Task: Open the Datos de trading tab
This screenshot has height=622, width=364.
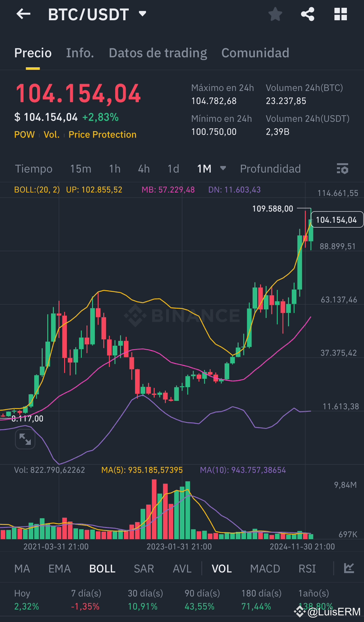Action: [158, 53]
